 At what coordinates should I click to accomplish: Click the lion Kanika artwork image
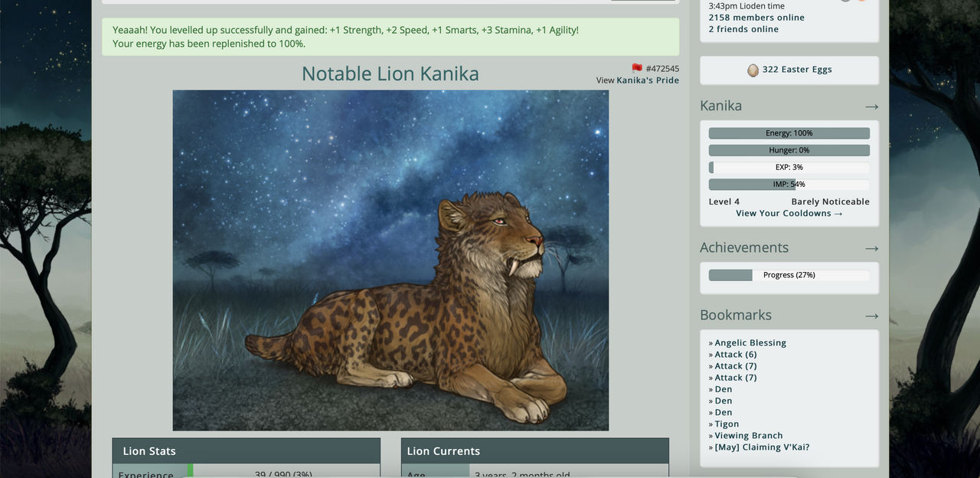(390, 260)
